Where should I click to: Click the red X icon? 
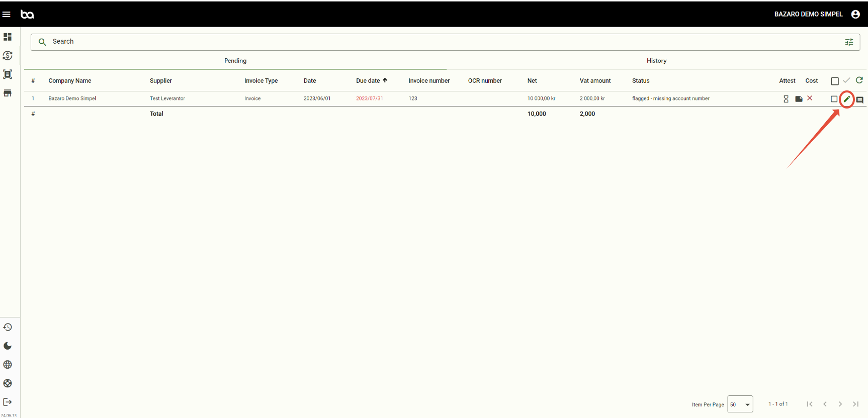810,98
